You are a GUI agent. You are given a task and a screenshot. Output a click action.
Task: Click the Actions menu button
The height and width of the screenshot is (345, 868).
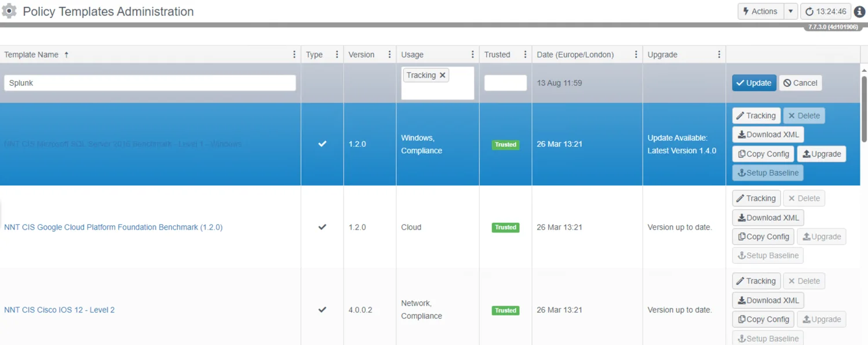(x=760, y=12)
